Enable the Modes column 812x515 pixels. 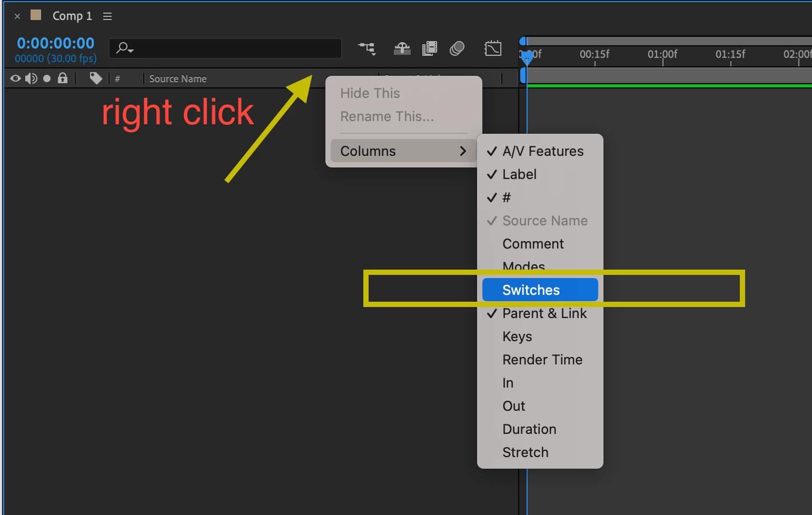click(x=540, y=266)
